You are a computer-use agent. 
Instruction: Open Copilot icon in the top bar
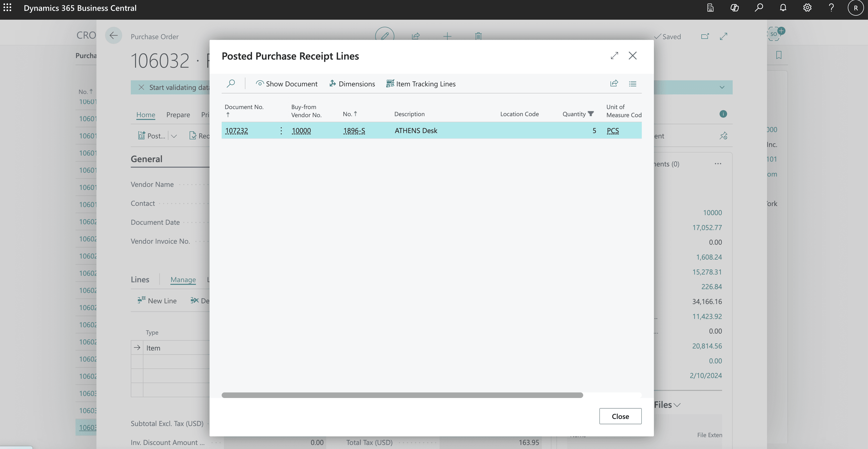[734, 8]
